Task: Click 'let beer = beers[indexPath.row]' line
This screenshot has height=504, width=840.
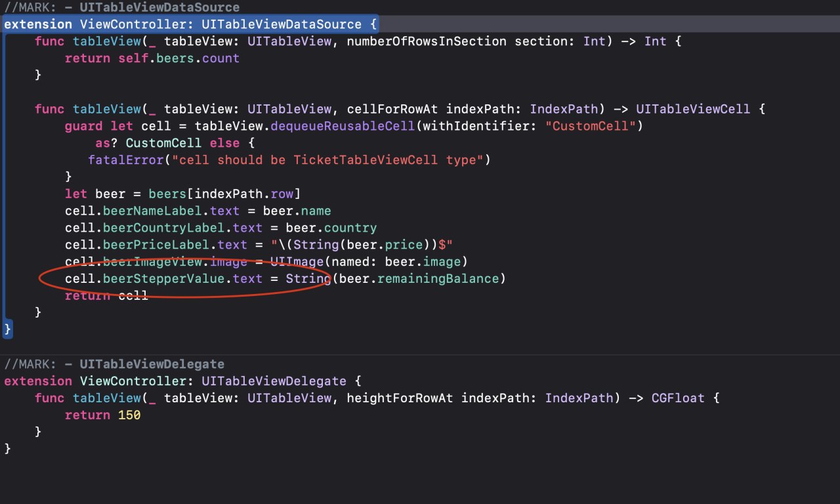Action: click(182, 194)
